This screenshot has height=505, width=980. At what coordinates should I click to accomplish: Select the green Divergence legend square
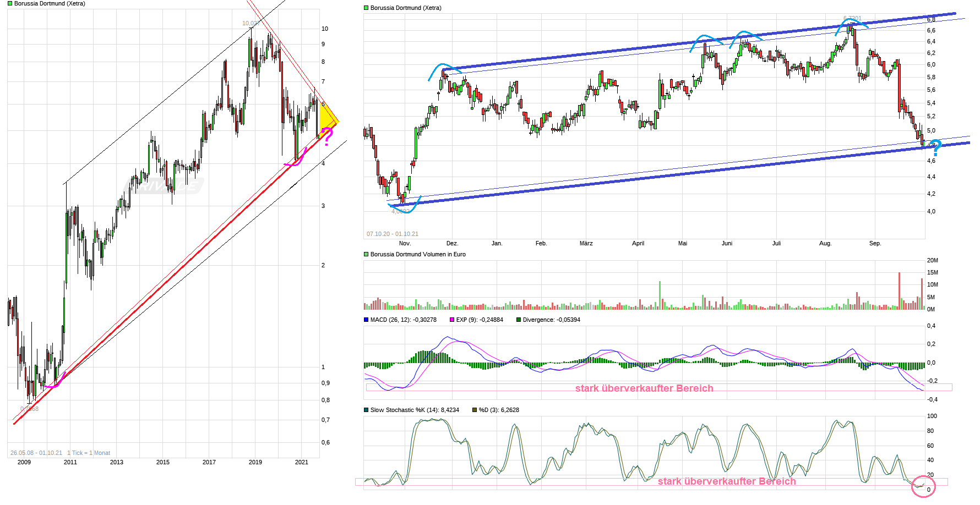click(x=518, y=320)
